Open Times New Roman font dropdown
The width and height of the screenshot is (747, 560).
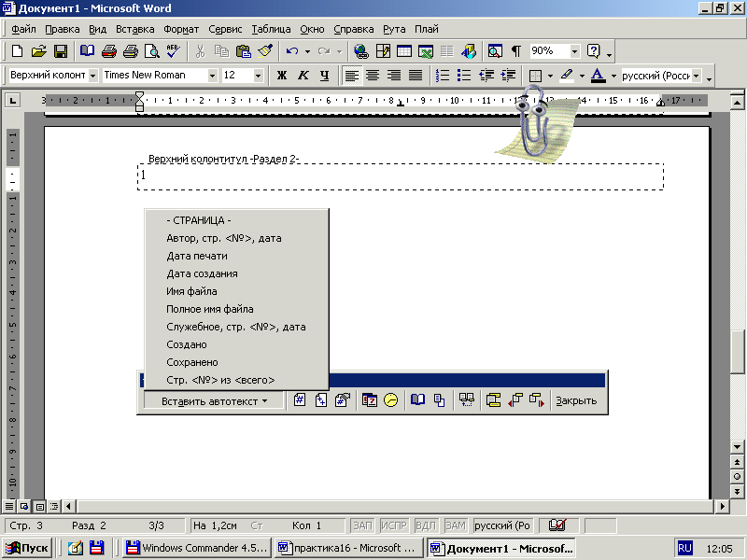point(213,76)
